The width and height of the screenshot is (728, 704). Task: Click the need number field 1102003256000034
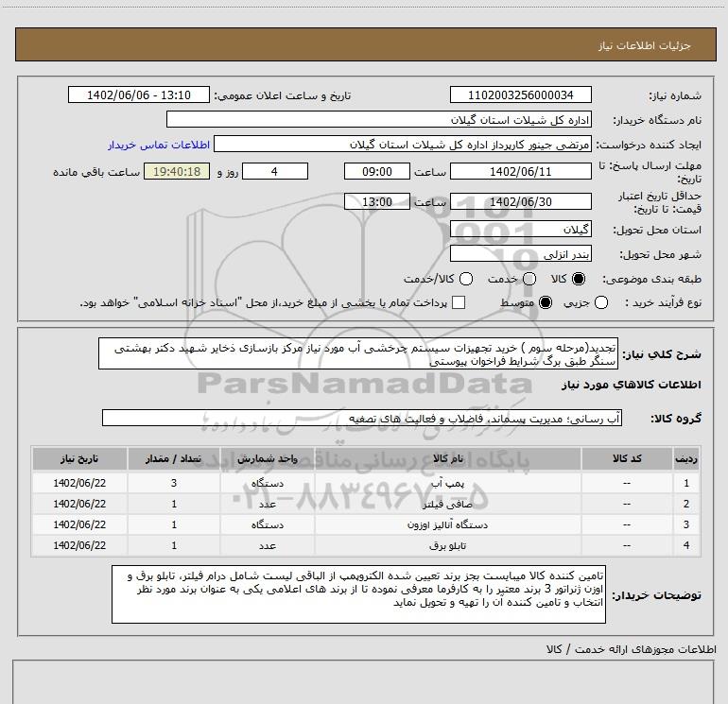coord(520,95)
